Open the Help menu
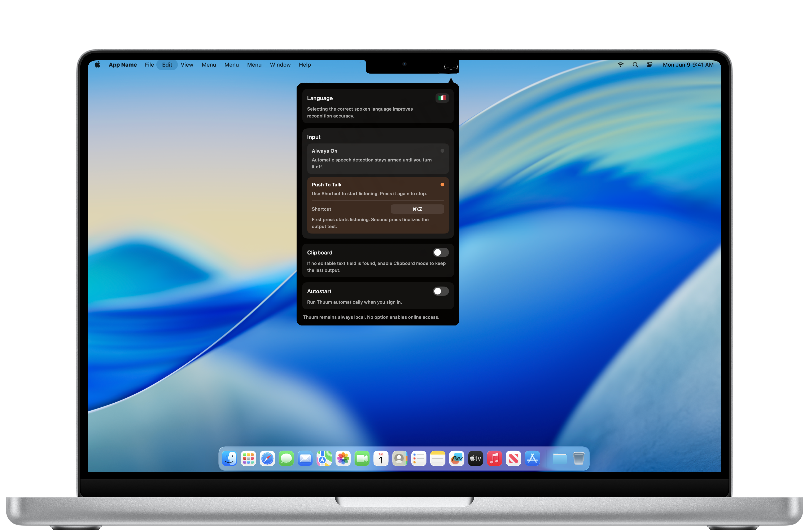Screen dimensions: 809x532 [305, 65]
